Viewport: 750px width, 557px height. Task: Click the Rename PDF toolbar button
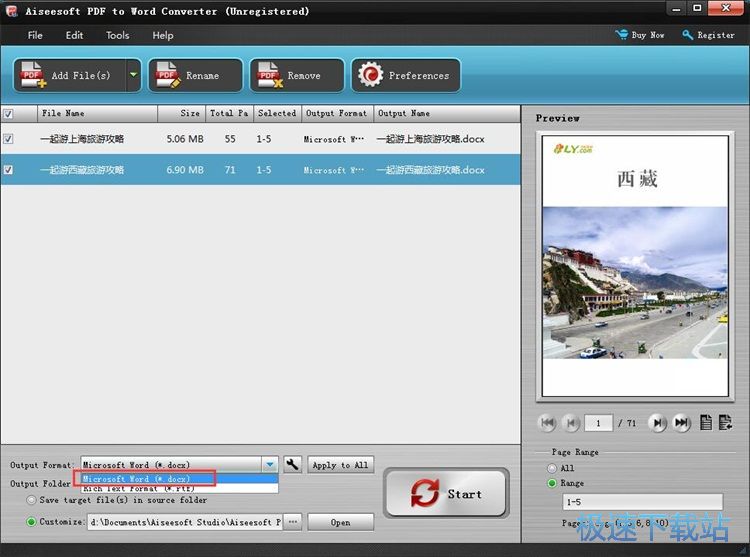[196, 75]
